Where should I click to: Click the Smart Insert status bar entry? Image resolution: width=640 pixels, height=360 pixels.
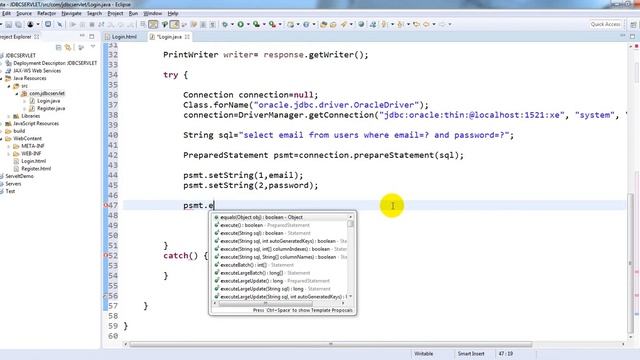[471, 354]
